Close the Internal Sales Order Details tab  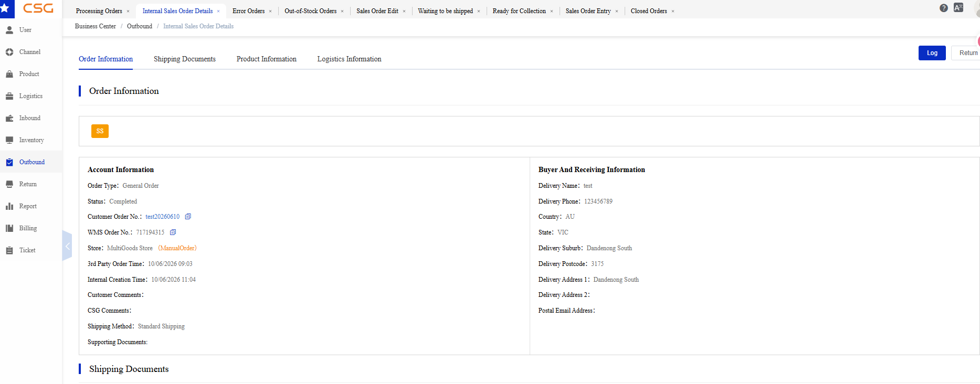tap(218, 11)
